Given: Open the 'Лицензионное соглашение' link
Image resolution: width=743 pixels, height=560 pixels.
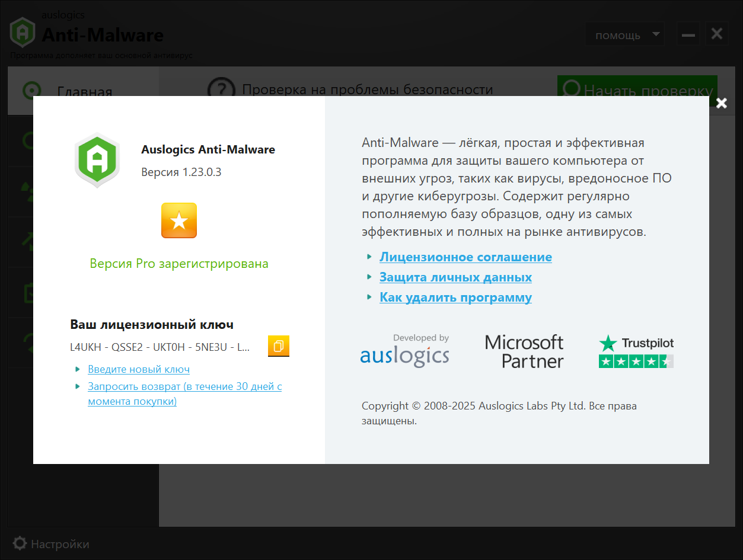Looking at the screenshot, I should [x=465, y=257].
